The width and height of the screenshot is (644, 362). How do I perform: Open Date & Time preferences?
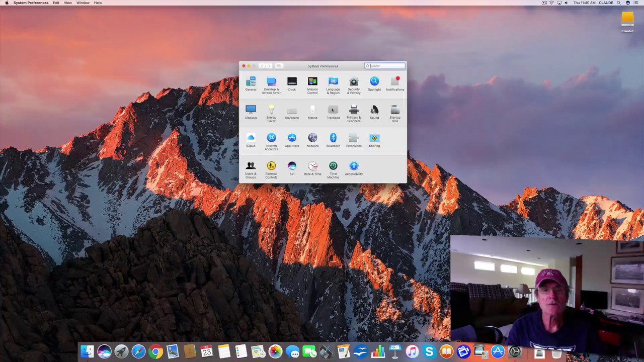pos(312,168)
